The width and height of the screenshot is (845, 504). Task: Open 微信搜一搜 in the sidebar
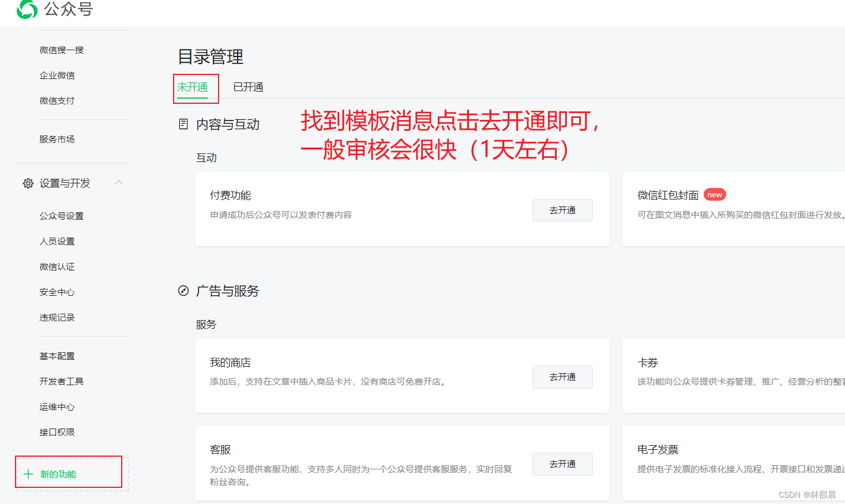(62, 50)
